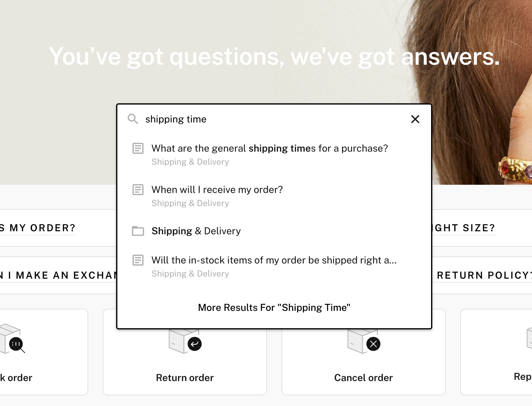532x406 pixels.
Task: Click the magnifying glass search icon
Action: pos(133,119)
